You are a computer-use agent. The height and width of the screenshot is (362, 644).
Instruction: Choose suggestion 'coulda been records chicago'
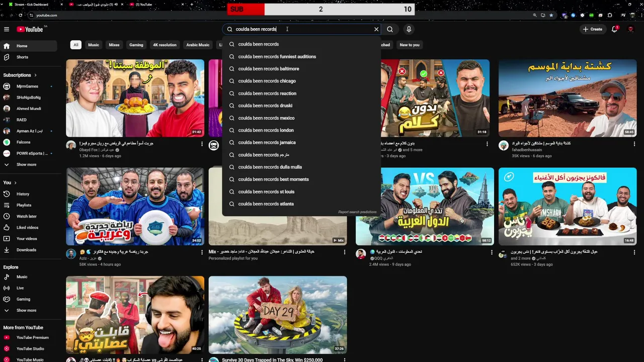[x=301, y=81]
